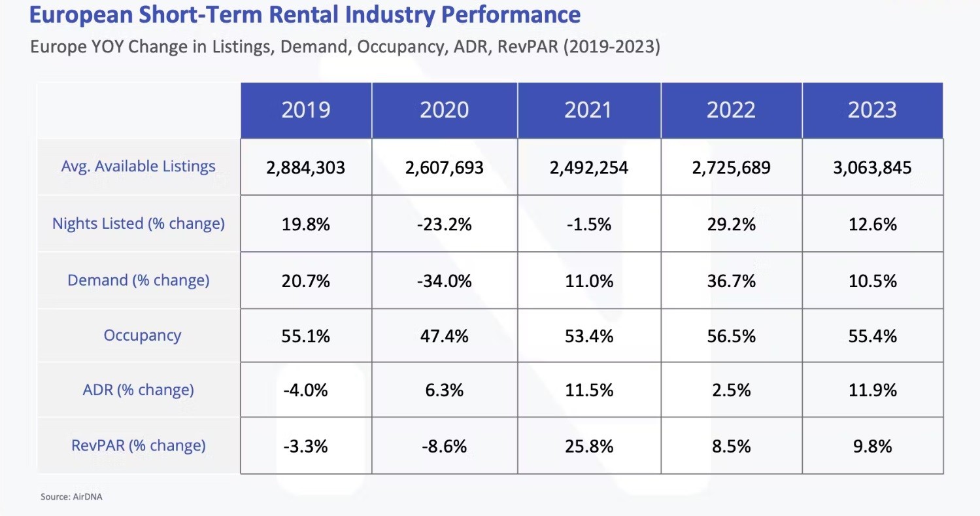Select the 2022 column header
Image resolution: width=980 pixels, height=516 pixels.
point(731,110)
